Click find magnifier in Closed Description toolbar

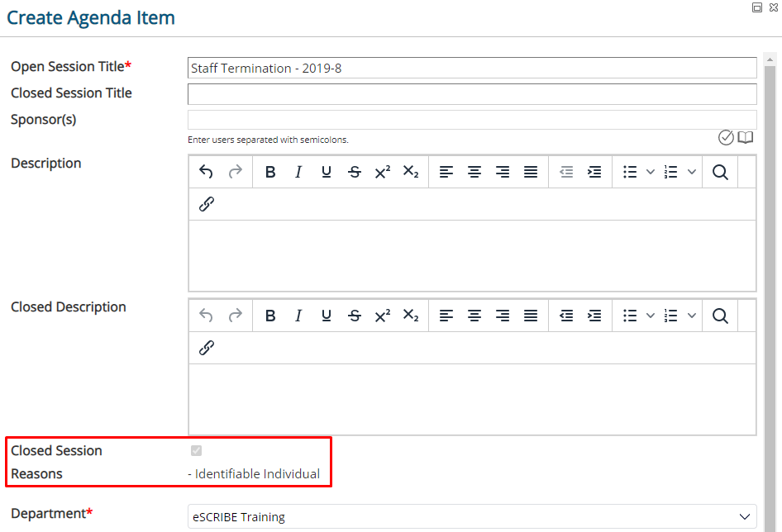pos(720,316)
